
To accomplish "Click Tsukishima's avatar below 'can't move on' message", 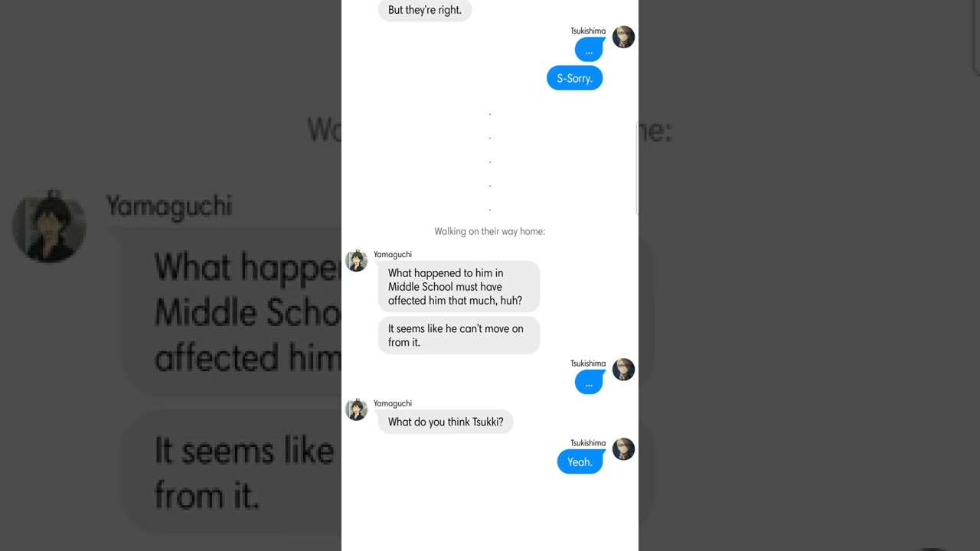I will click(x=623, y=370).
